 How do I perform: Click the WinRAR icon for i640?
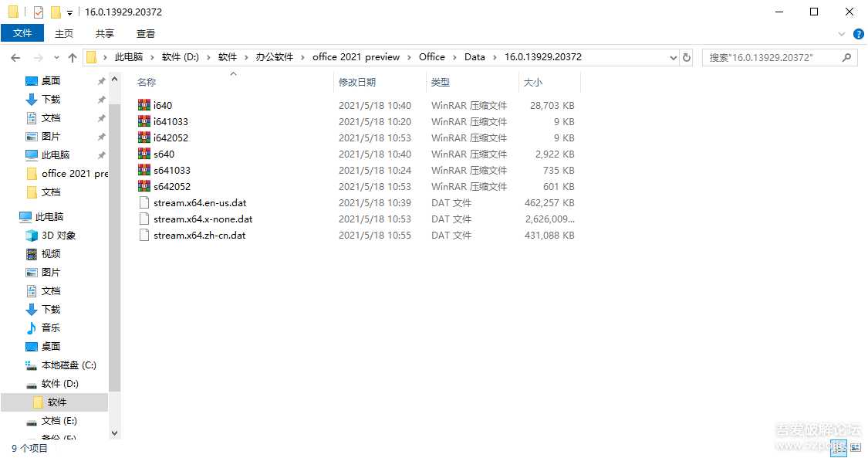click(144, 105)
